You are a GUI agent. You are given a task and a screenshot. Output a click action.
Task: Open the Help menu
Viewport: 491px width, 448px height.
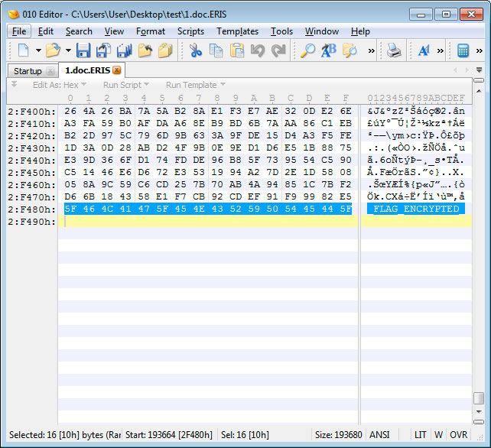click(360, 31)
